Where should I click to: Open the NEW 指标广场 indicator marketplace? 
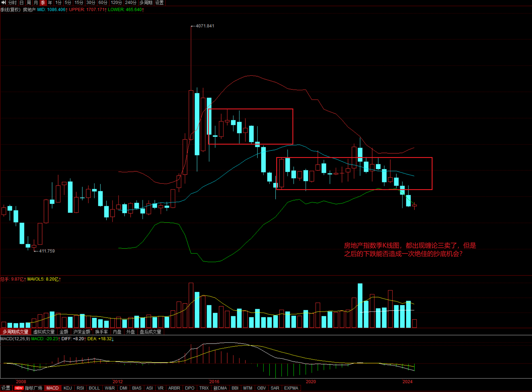(28, 388)
